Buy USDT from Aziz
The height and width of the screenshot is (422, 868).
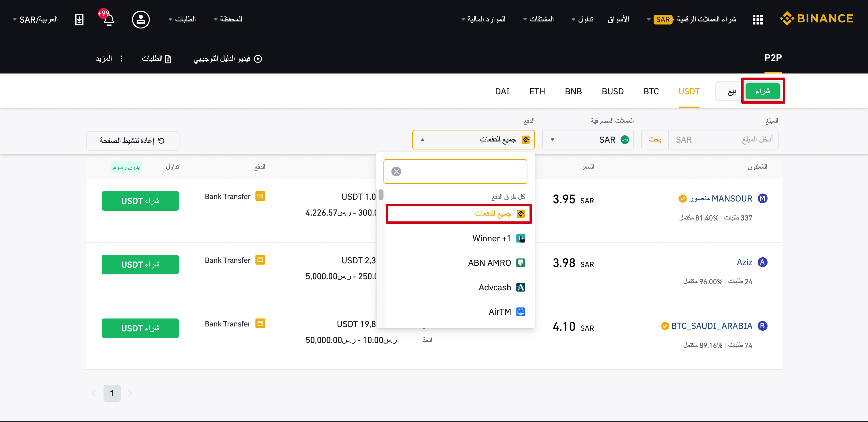pos(140,264)
